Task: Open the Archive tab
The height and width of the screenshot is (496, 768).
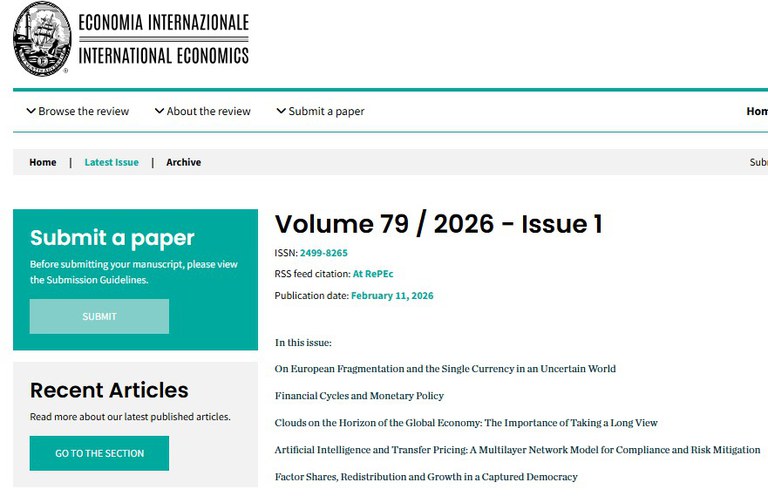Action: (x=183, y=162)
